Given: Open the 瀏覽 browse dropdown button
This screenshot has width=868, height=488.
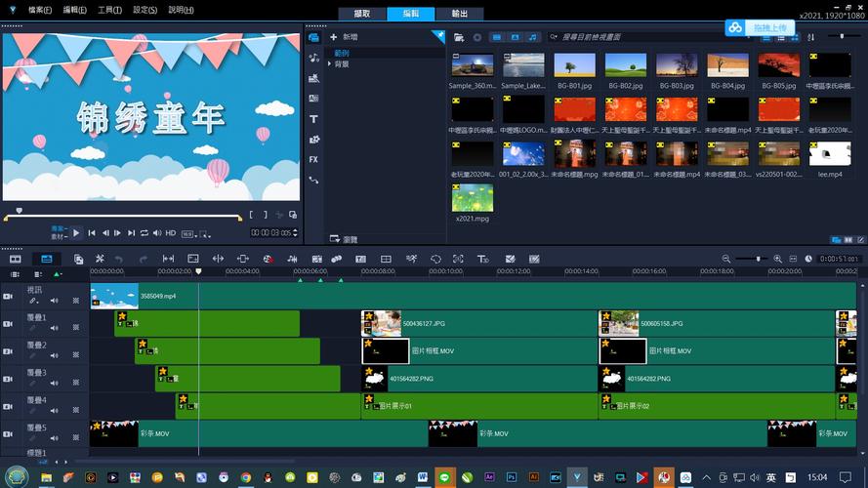Looking at the screenshot, I should (344, 239).
